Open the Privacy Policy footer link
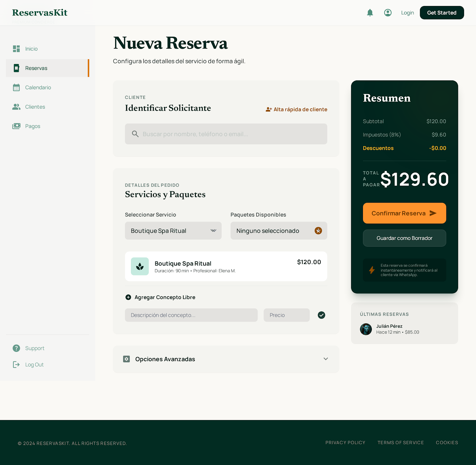 point(345,443)
